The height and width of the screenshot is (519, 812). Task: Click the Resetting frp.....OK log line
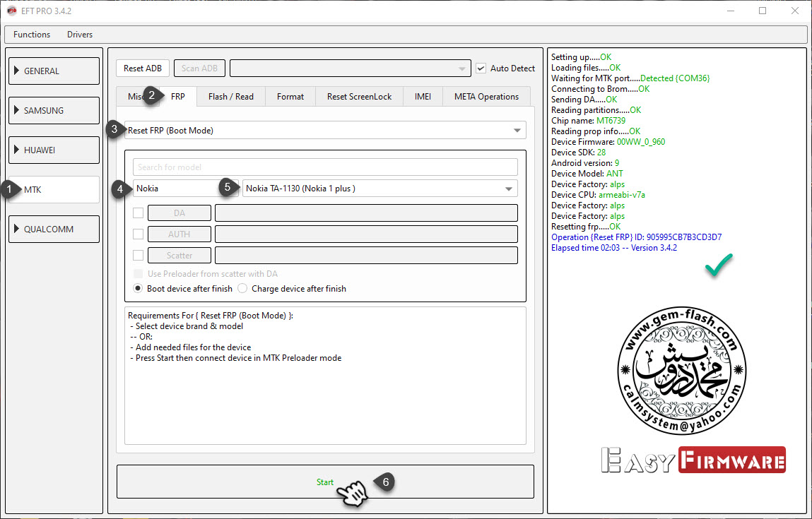586,227
